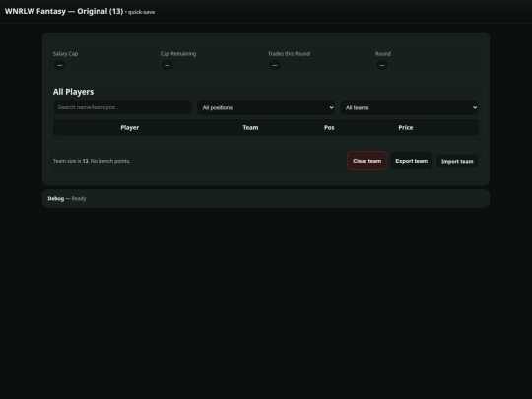Image resolution: width=532 pixels, height=399 pixels.
Task: Click the All Players heading
Action: (x=73, y=92)
